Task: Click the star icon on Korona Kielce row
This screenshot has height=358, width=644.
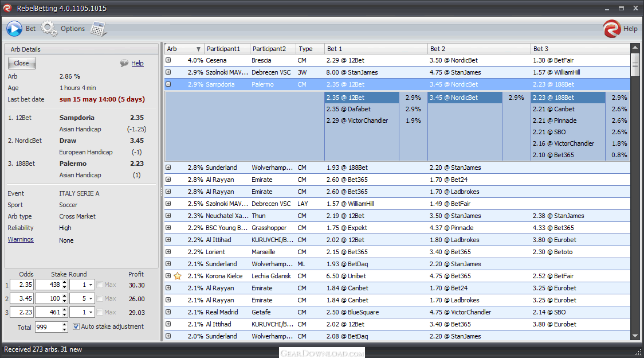Action: (178, 276)
